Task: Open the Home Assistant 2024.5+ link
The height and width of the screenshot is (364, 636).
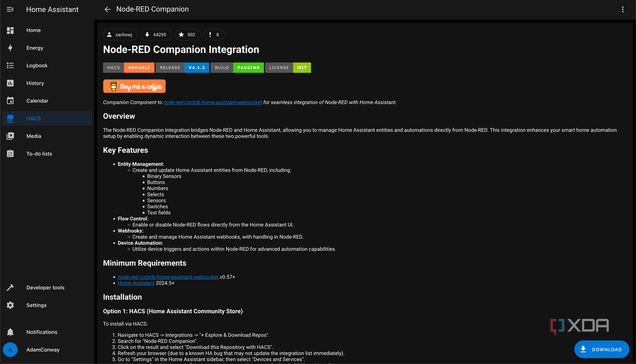Action: tap(136, 283)
